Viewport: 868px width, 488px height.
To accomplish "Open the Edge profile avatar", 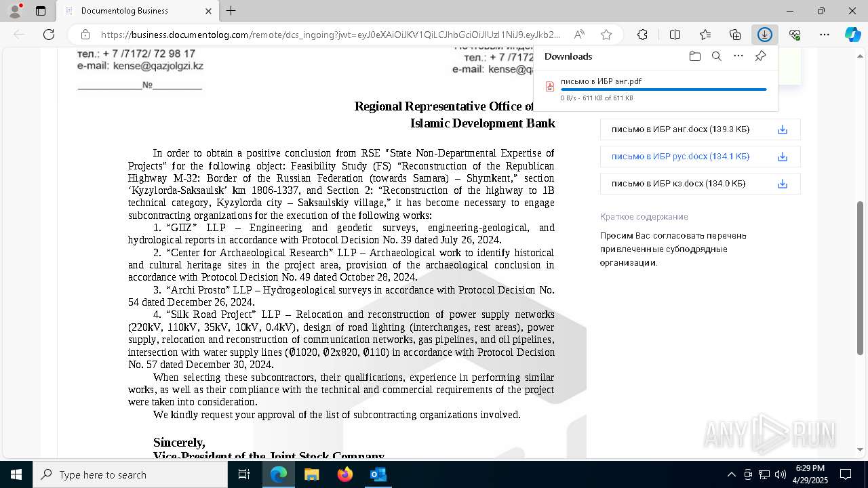I will (15, 11).
